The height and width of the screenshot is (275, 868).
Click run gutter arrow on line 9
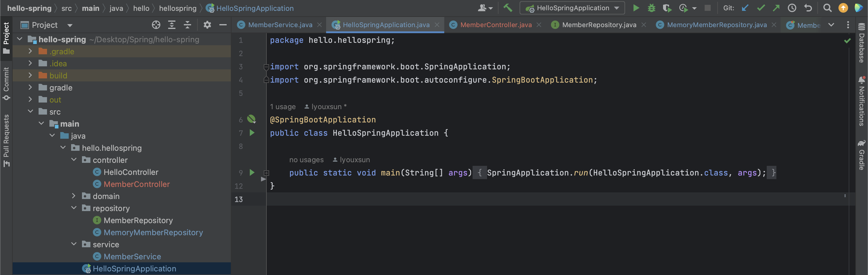click(x=252, y=172)
